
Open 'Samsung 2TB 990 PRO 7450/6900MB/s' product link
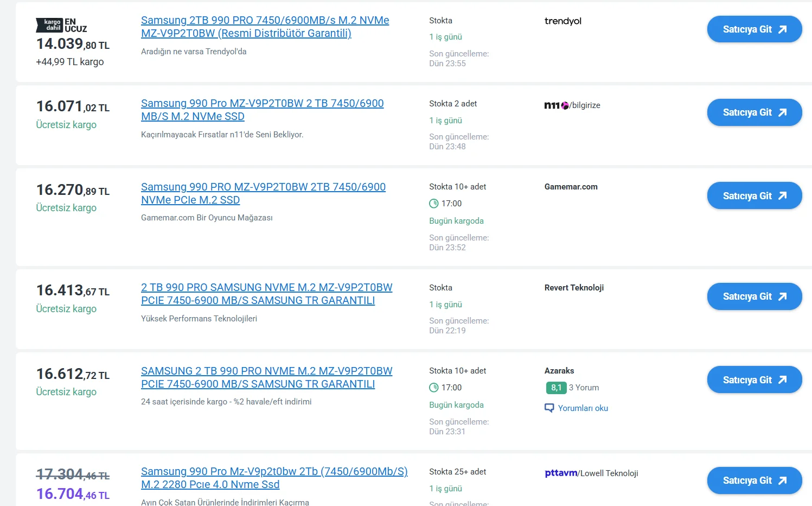tap(265, 27)
